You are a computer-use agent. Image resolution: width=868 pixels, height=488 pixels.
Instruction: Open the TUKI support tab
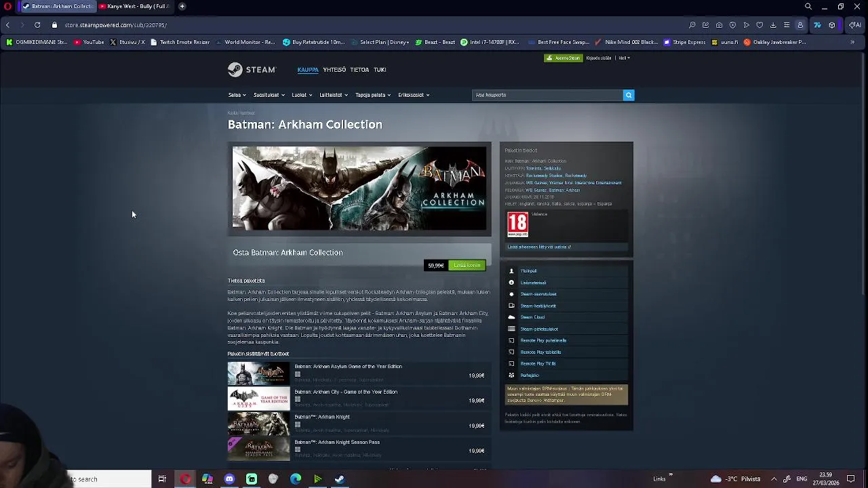point(380,70)
